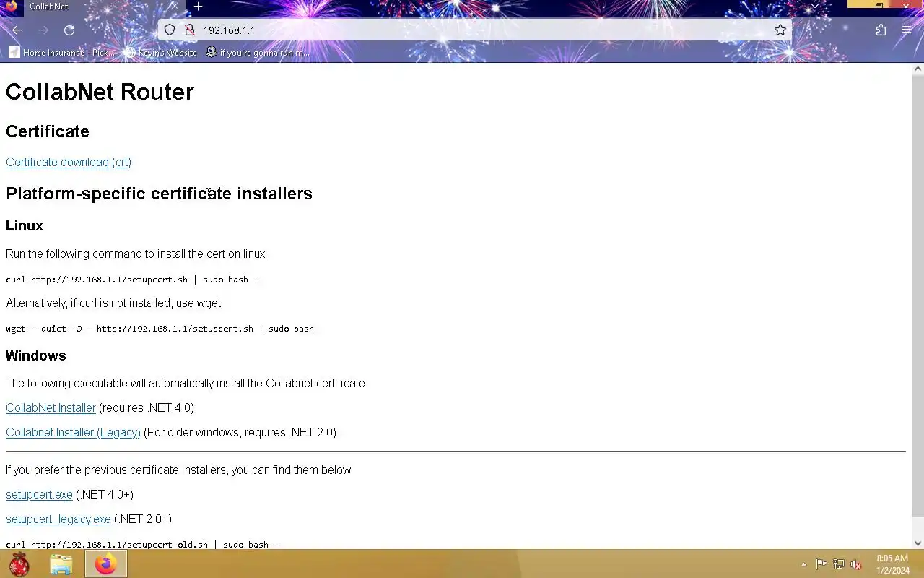Open the Kevin's Website bookmark
This screenshot has width=924, height=578.
click(160, 52)
